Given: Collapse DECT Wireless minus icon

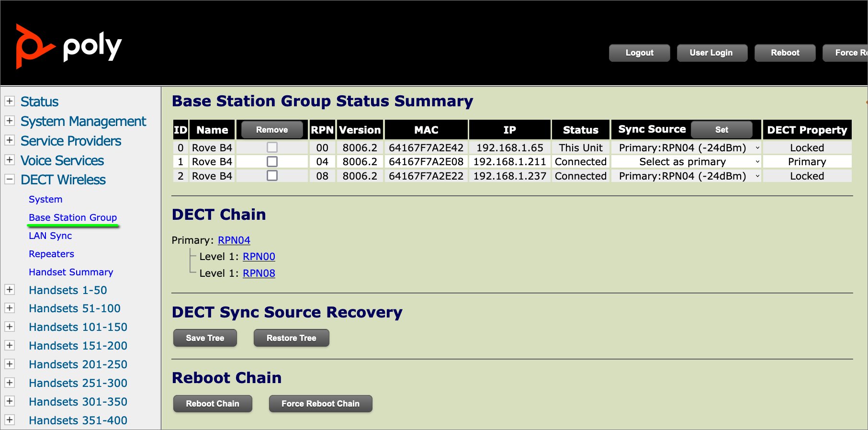Looking at the screenshot, I should click(x=9, y=180).
